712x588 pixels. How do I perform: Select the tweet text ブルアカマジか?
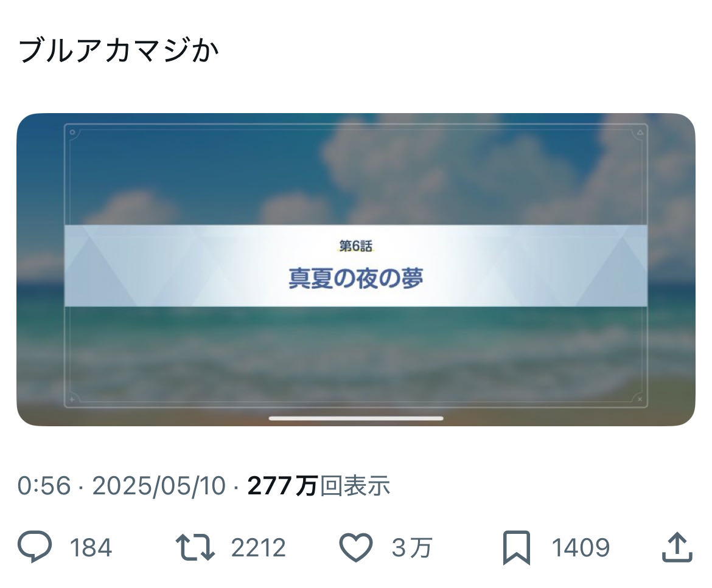pyautogui.click(x=119, y=50)
